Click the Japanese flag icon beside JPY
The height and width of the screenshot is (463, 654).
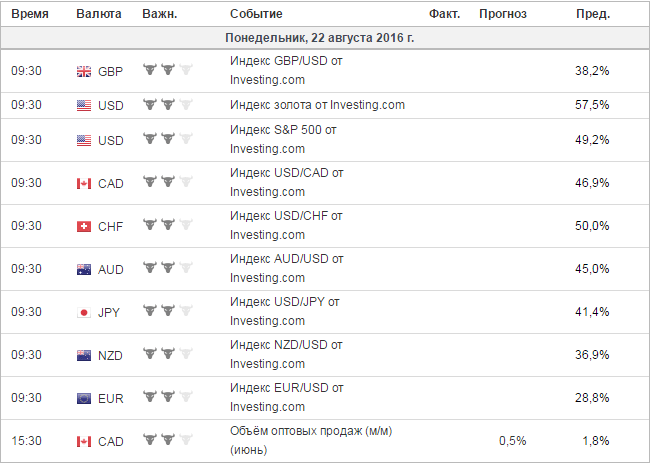(84, 312)
